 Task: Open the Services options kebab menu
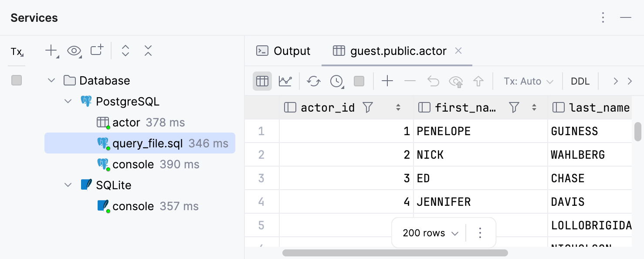[x=603, y=17]
